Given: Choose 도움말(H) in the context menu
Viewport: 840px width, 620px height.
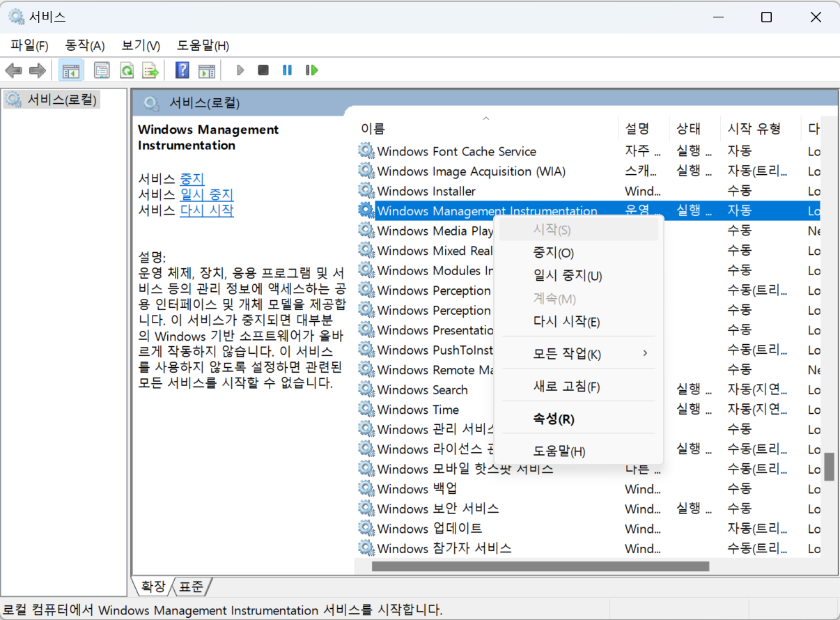Looking at the screenshot, I should pos(578,451).
